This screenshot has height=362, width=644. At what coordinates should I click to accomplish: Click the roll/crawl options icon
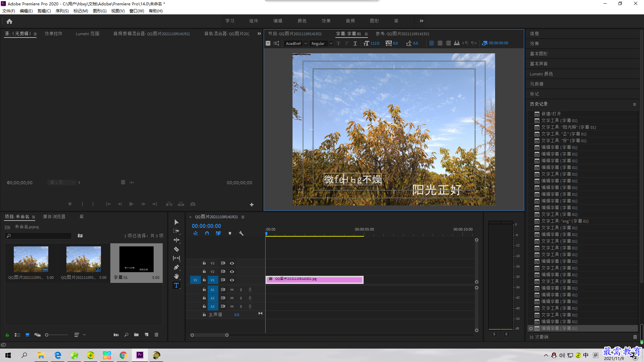[x=276, y=43]
